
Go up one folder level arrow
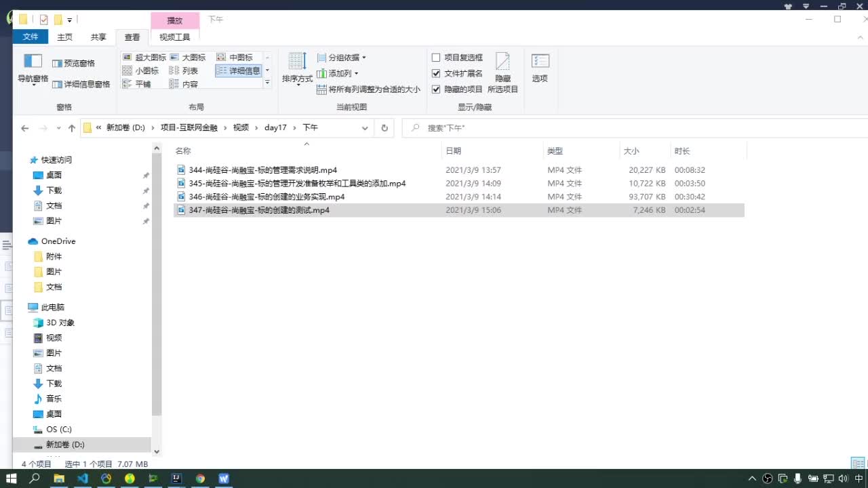pyautogui.click(x=72, y=128)
